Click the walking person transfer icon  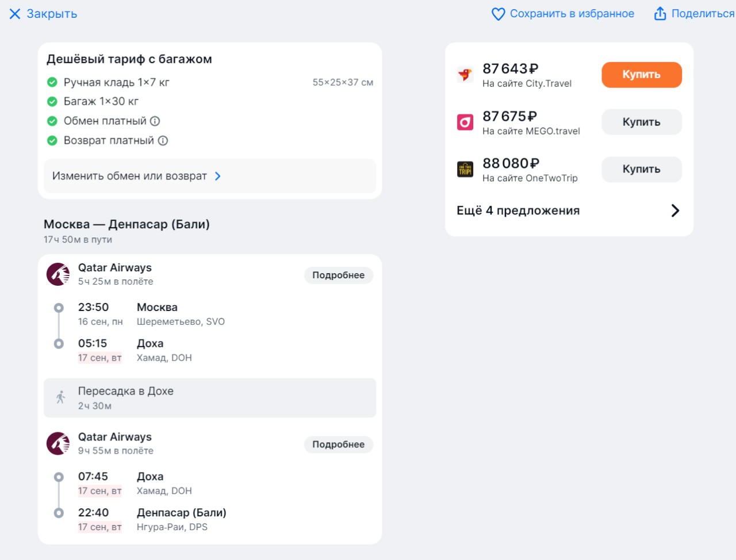(60, 397)
